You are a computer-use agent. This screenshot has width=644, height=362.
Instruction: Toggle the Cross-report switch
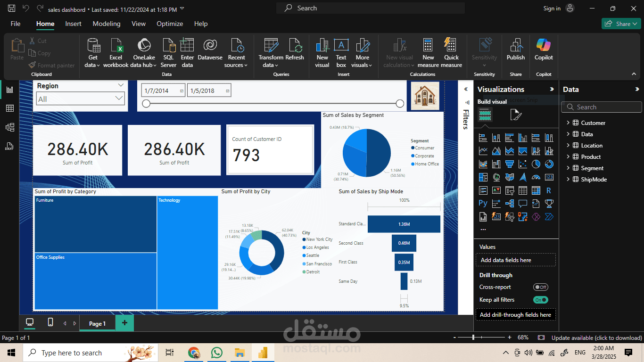pyautogui.click(x=541, y=287)
